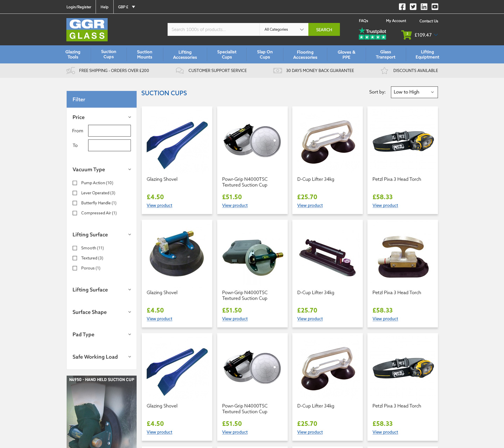The width and height of the screenshot is (504, 448).
Task: Open the YouTube social icon
Action: 435,7
